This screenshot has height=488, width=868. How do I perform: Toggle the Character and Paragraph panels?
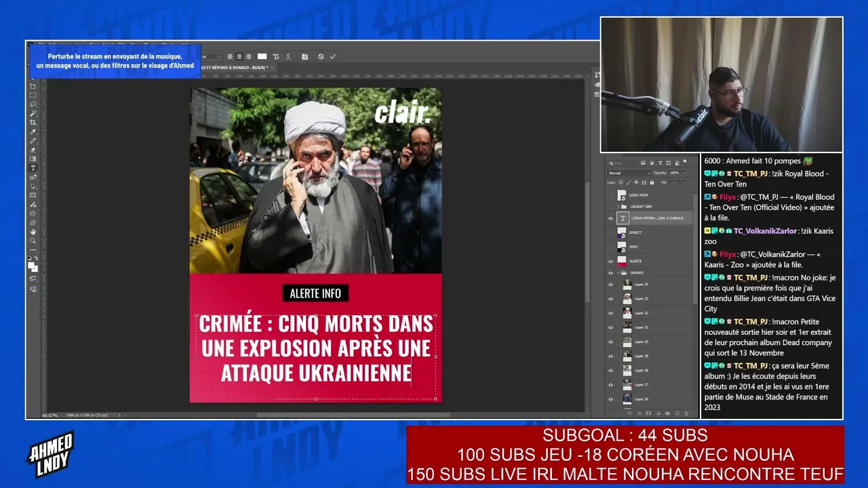click(304, 56)
